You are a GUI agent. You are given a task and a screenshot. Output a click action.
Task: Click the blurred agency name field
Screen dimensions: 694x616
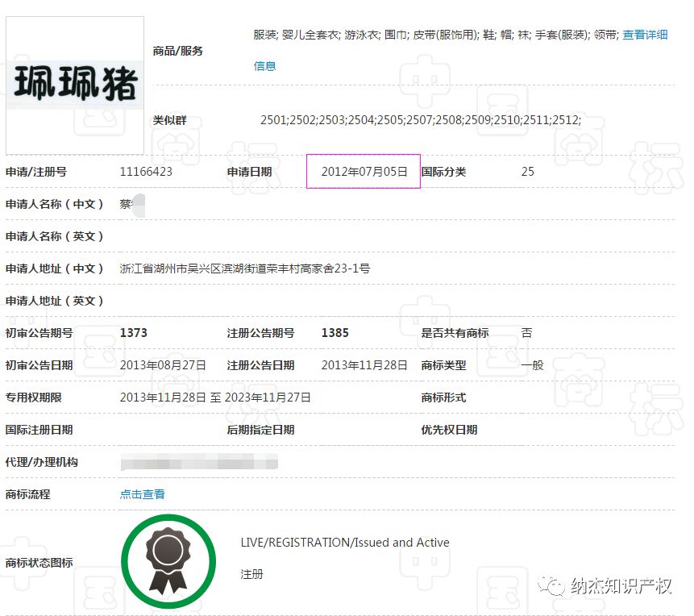pos(200,461)
